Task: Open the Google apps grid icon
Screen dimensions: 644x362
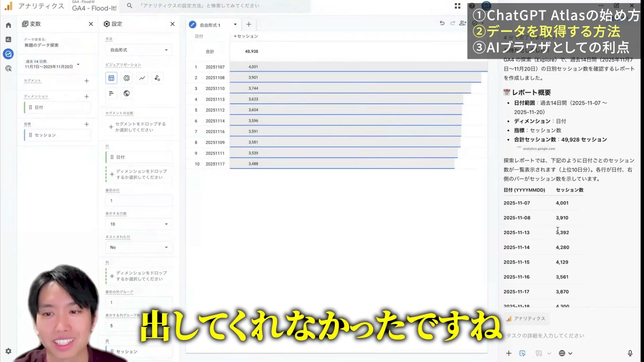Action: (458, 6)
